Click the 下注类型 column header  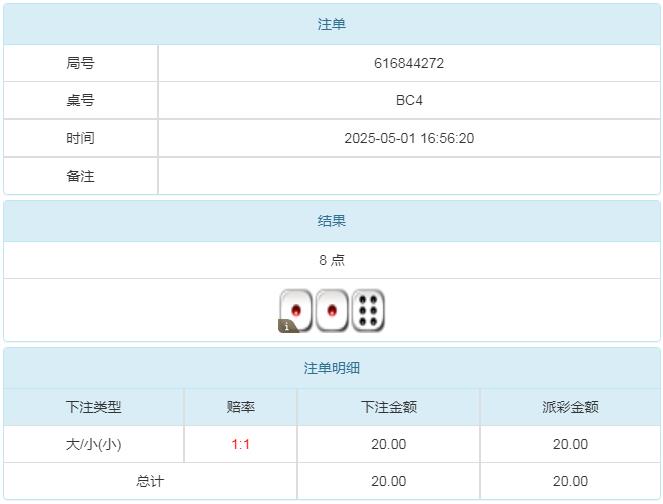coord(94,407)
